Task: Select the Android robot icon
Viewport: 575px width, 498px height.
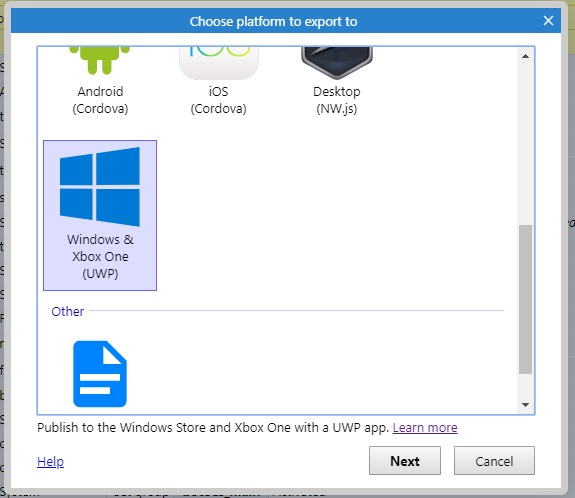Action: click(x=100, y=61)
